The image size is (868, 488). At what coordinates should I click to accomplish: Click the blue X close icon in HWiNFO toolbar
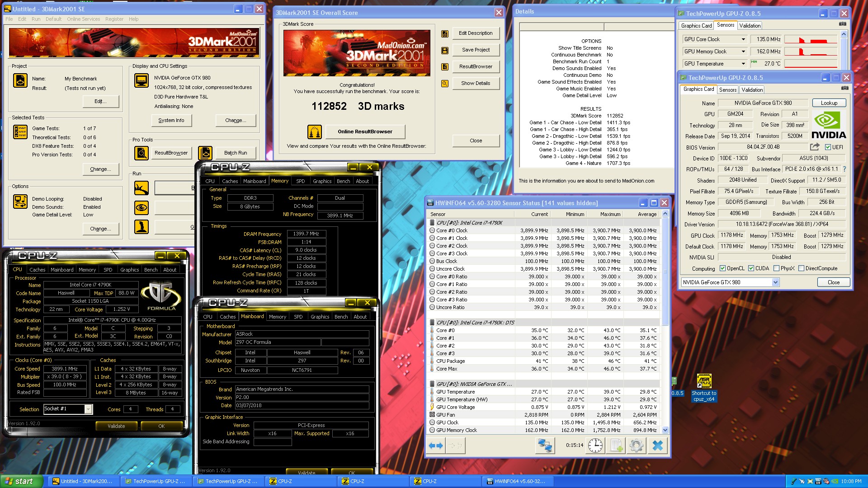click(658, 446)
